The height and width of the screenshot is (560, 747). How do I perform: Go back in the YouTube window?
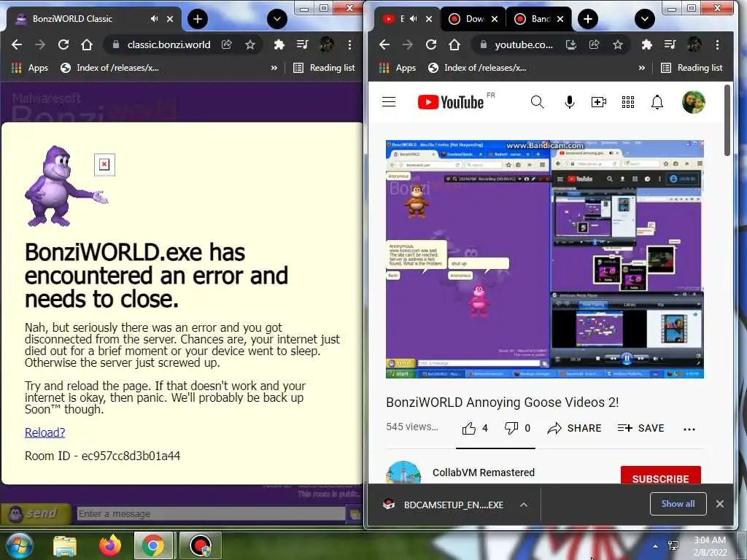(384, 44)
